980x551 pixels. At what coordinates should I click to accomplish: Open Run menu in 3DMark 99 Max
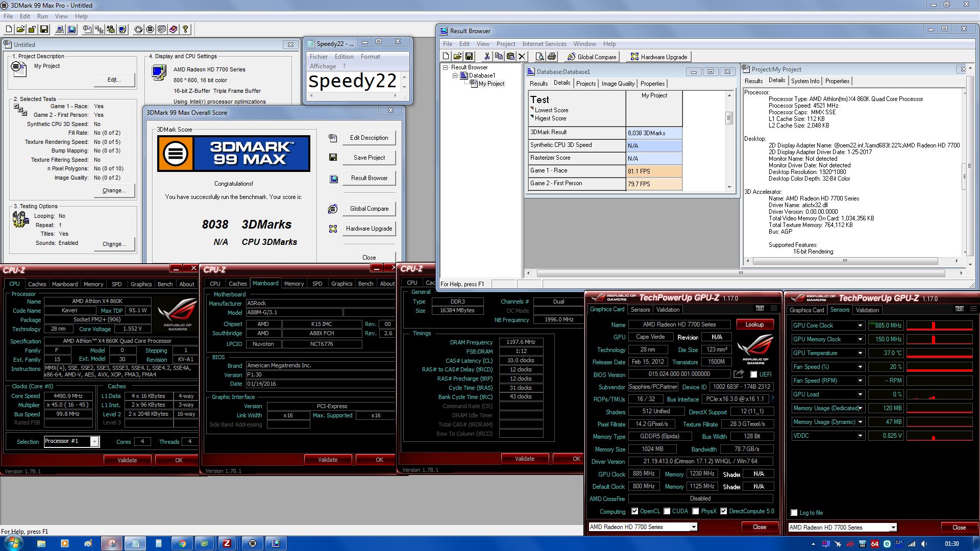pyautogui.click(x=42, y=16)
